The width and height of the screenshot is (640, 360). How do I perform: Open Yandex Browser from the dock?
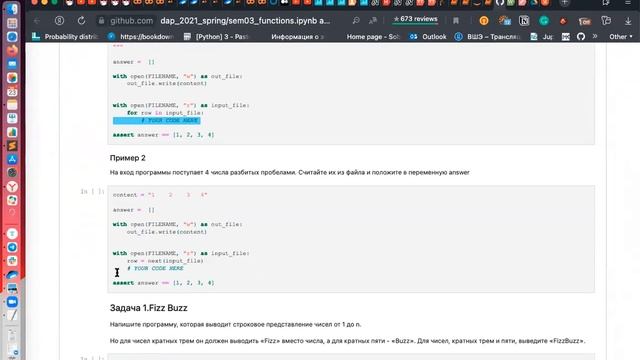coord(12,187)
